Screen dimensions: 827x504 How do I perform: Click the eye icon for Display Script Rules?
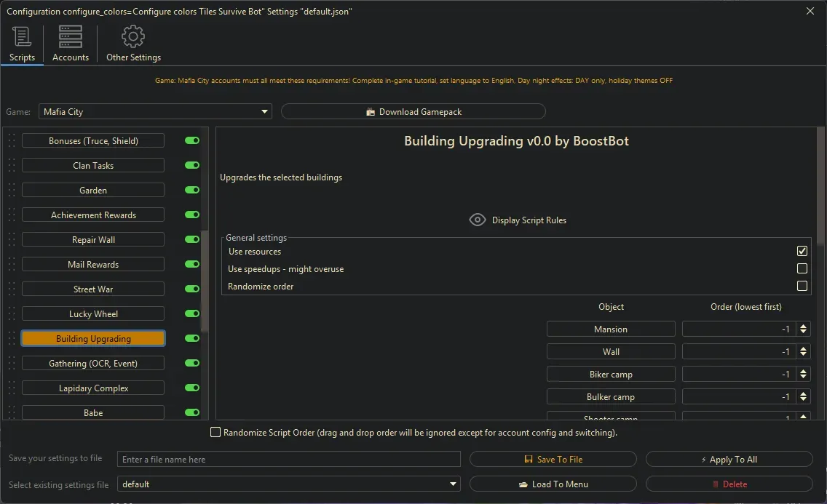tap(478, 219)
